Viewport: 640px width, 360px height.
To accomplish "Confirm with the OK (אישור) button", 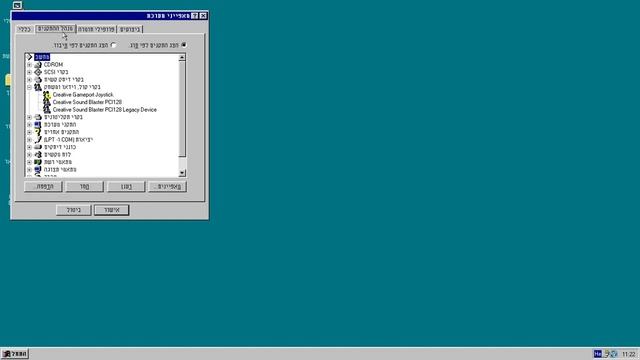I will tap(111, 210).
